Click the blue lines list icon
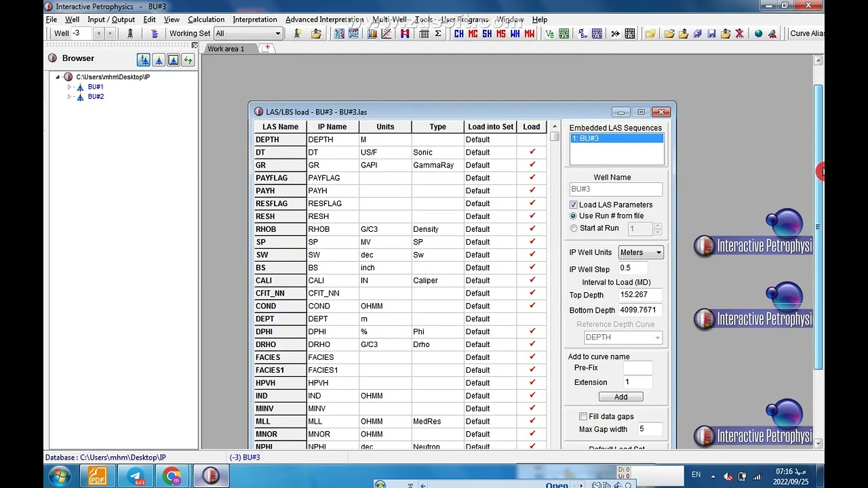 coord(155,33)
